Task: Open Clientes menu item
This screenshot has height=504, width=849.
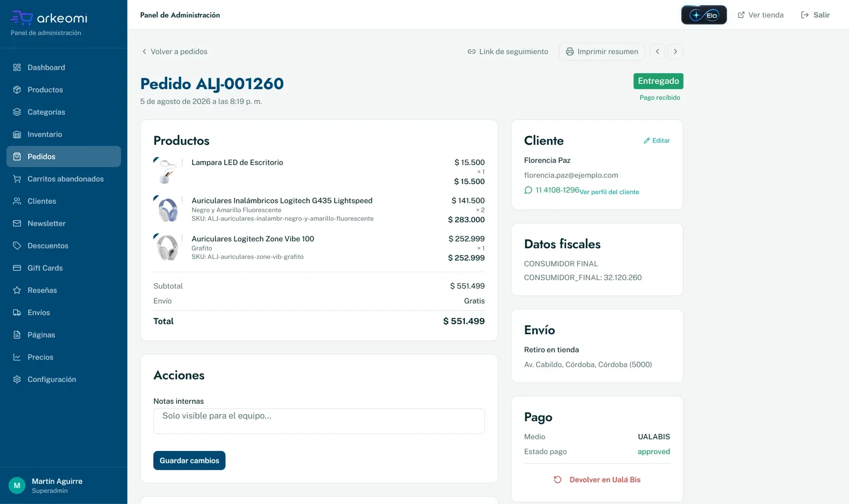Action: (x=64, y=201)
